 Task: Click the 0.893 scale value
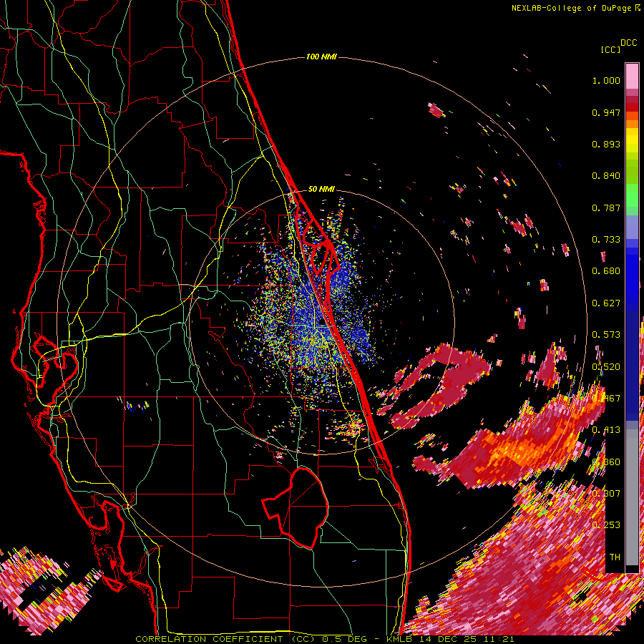606,144
